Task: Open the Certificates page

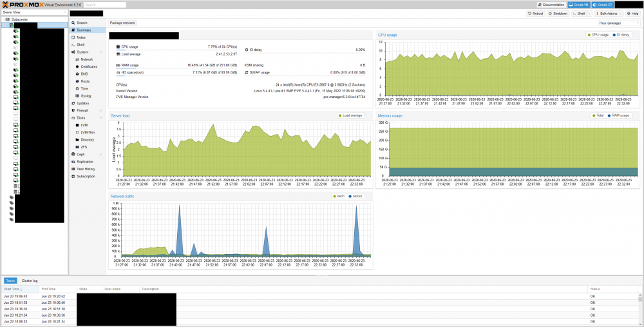Action: click(89, 66)
